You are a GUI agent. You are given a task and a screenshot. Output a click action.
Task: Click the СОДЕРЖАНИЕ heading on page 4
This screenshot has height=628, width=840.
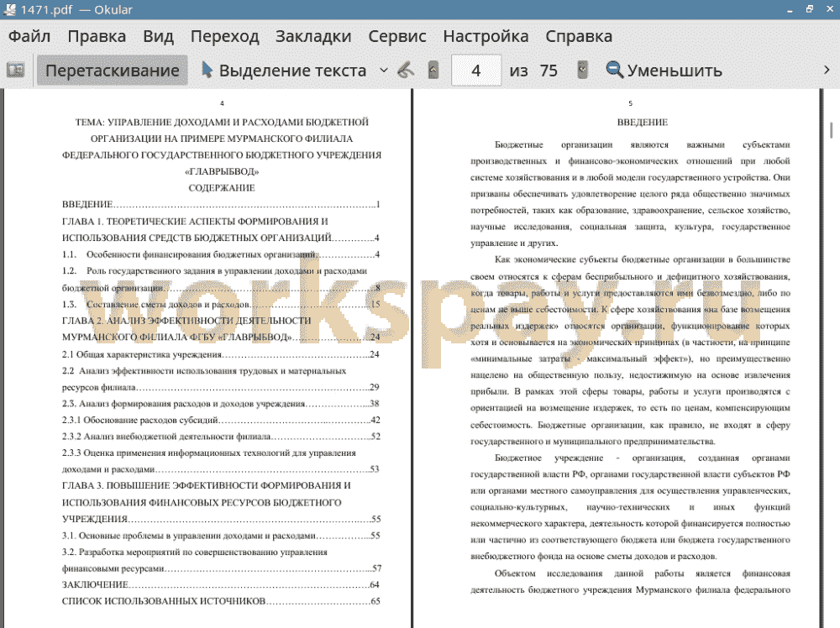point(222,188)
